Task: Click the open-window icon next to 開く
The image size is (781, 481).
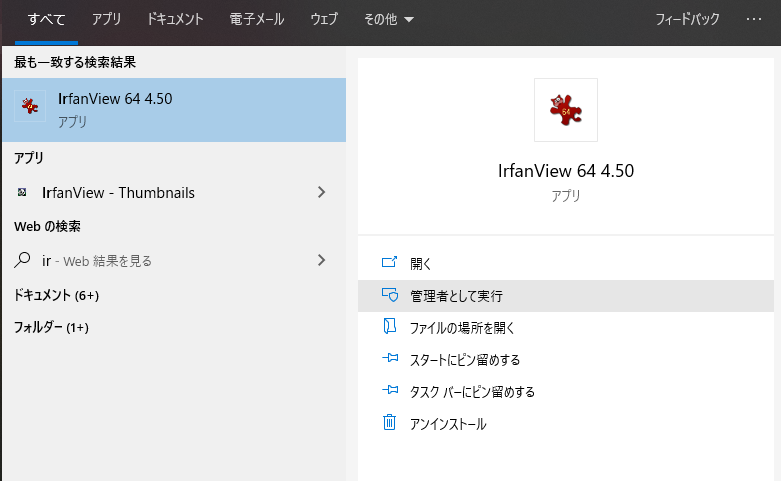Action: point(389,262)
